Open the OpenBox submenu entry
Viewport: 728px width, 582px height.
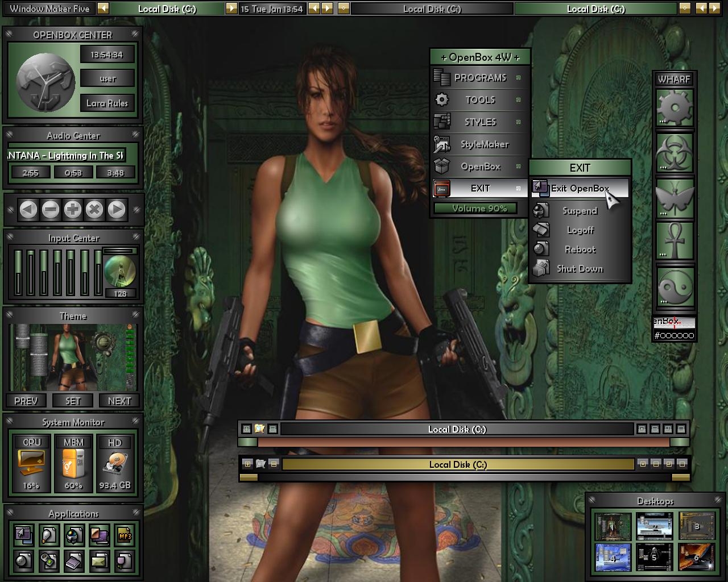[480, 167]
